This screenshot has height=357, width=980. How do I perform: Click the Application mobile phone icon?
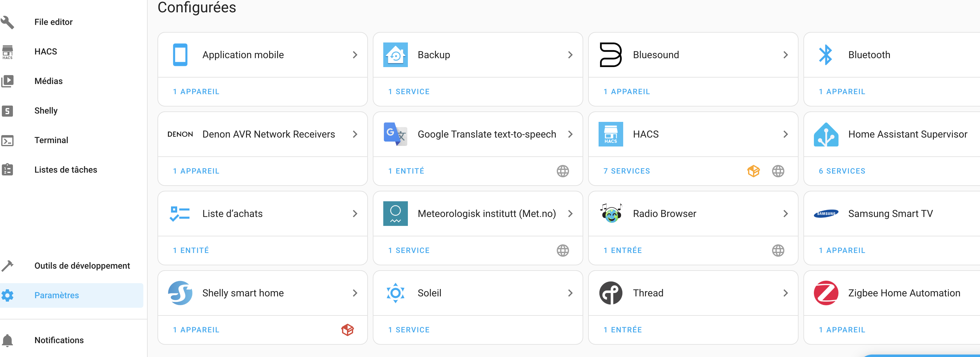pos(180,55)
